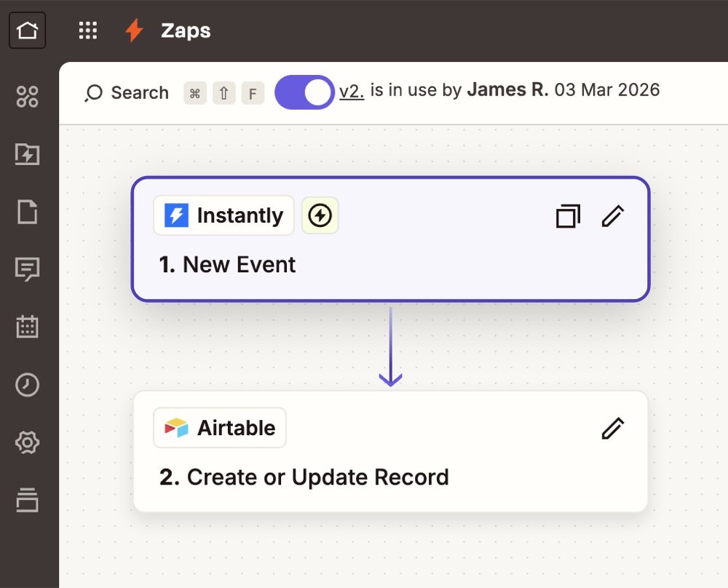Open the settings gear sidebar icon
The height and width of the screenshot is (588, 728).
click(28, 442)
